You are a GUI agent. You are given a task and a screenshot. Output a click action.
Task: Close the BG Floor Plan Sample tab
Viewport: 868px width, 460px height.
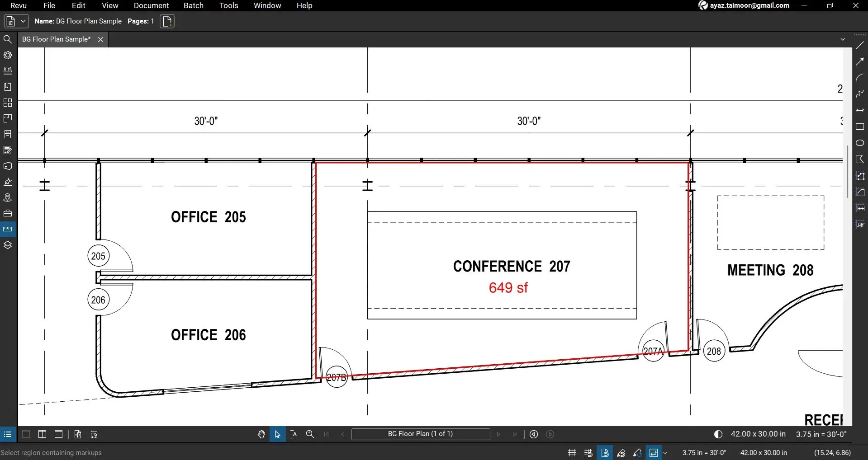pos(101,40)
